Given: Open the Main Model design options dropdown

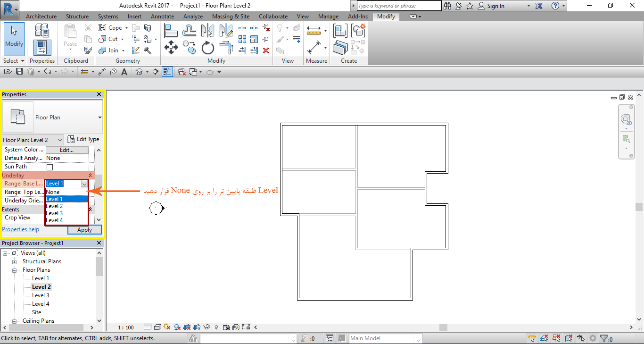Looking at the screenshot, I should 386,338.
